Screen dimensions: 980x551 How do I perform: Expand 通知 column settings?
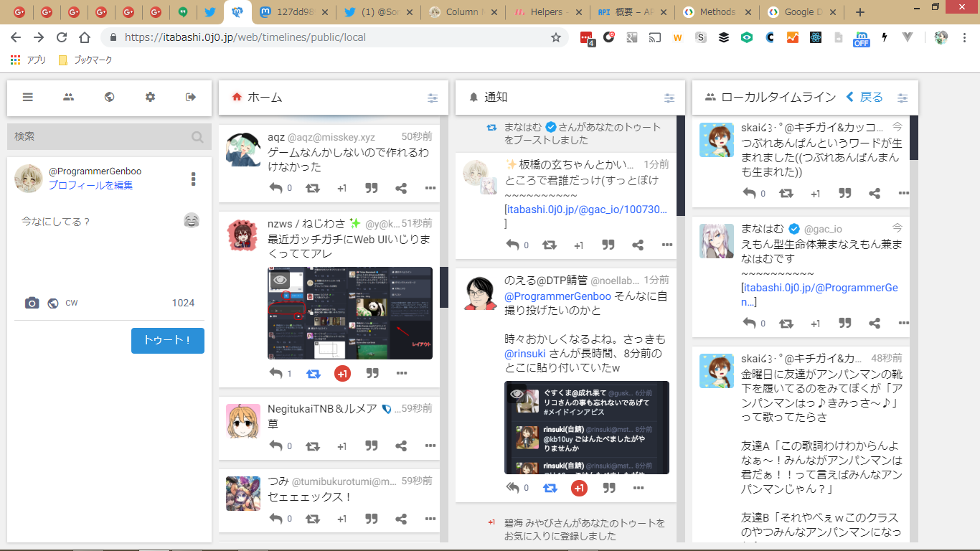tap(669, 98)
